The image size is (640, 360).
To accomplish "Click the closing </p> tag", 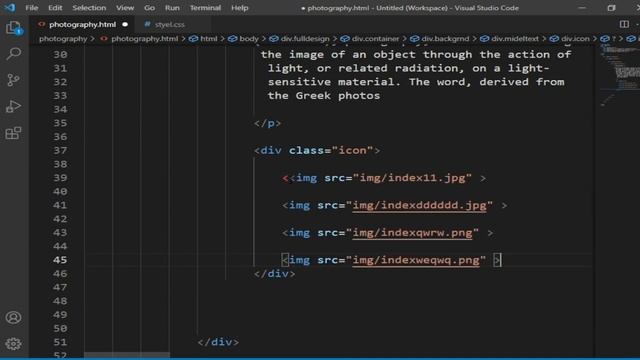I will (x=267, y=123).
